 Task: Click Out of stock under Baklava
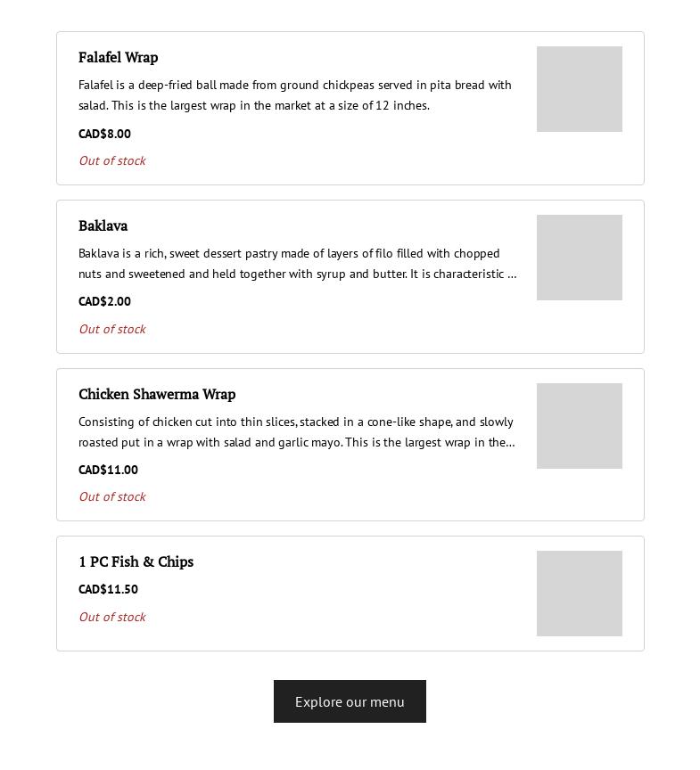coord(112,329)
